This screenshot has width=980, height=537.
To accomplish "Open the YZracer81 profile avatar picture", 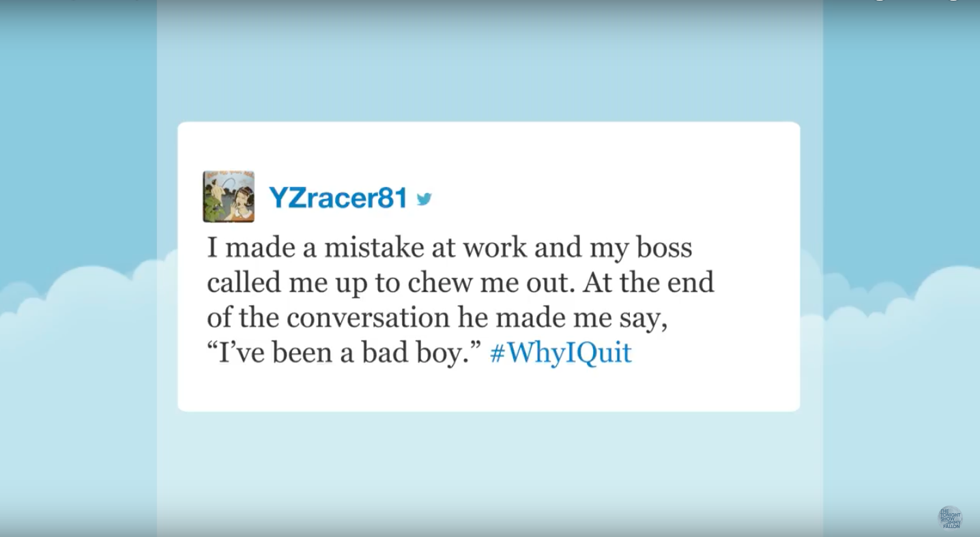I will click(x=229, y=197).
